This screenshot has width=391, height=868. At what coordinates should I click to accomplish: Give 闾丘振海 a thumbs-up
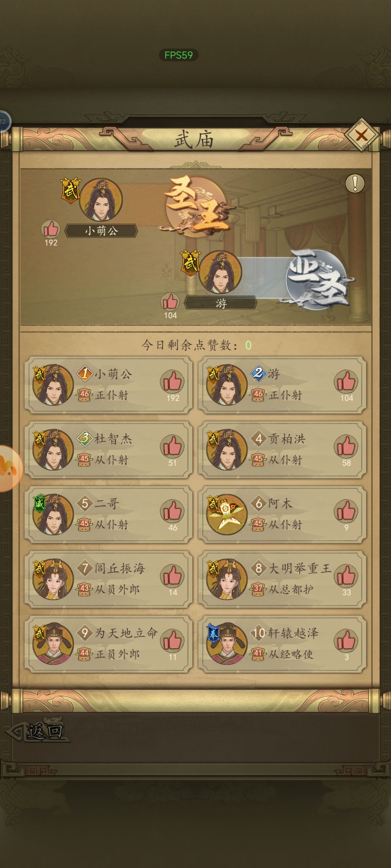click(x=172, y=576)
